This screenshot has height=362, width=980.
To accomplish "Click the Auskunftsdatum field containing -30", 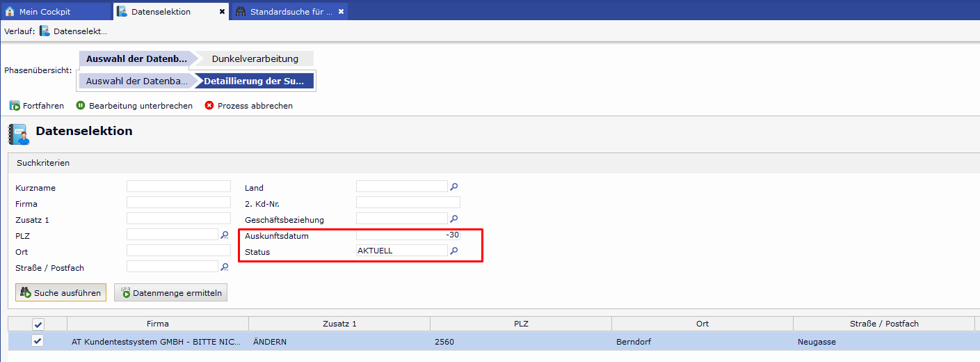I will (408, 235).
